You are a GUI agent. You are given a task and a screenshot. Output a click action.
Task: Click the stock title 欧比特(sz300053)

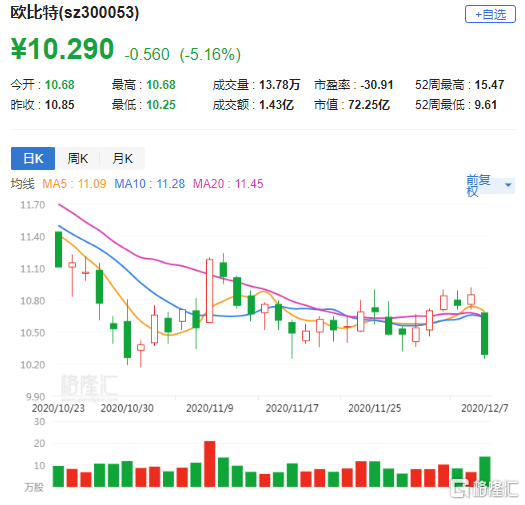[x=75, y=13]
